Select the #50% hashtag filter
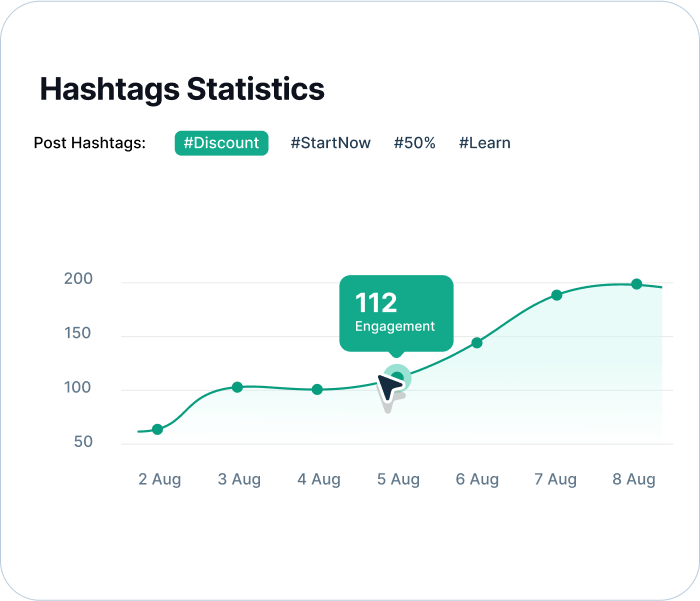 [x=414, y=143]
